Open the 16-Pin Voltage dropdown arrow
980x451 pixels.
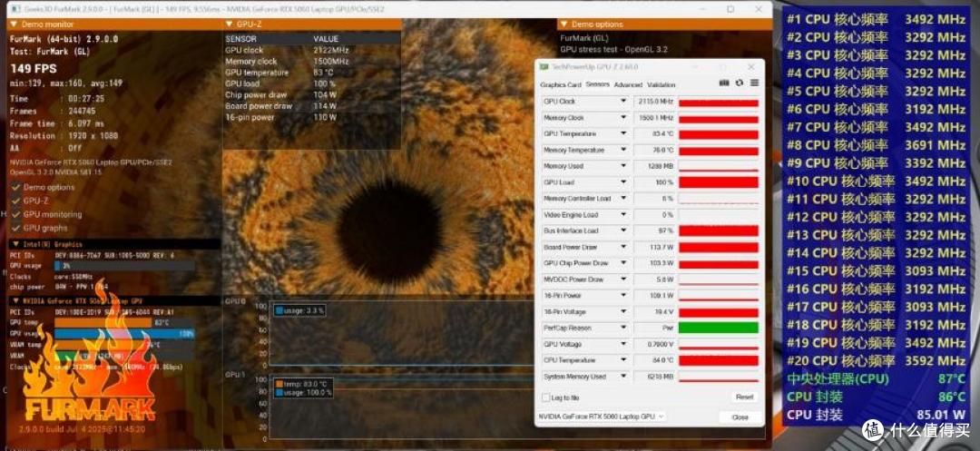623,311
